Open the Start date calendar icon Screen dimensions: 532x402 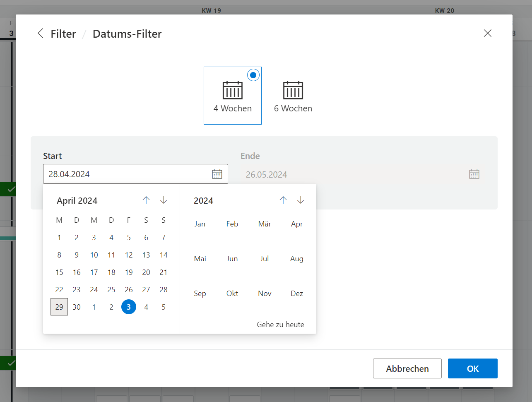point(217,174)
